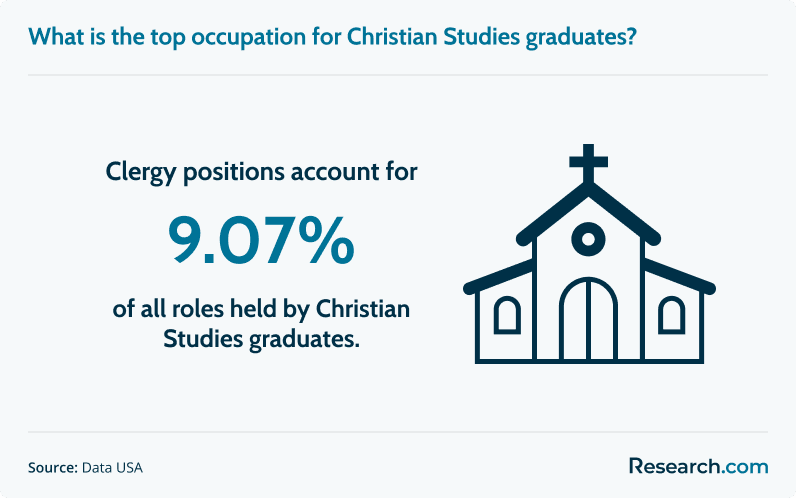The width and height of the screenshot is (796, 498).
Task: Click the divider line above the source
Action: point(398,432)
